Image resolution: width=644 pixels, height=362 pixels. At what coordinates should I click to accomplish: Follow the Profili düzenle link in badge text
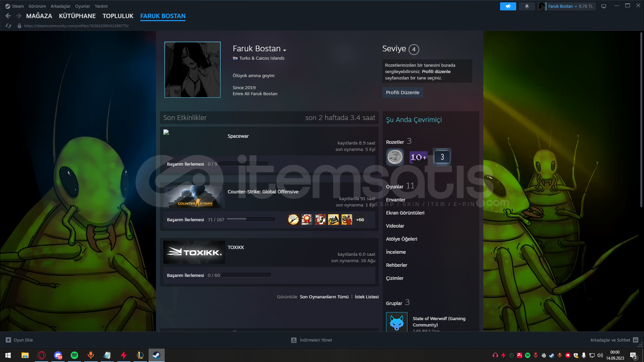pyautogui.click(x=436, y=71)
